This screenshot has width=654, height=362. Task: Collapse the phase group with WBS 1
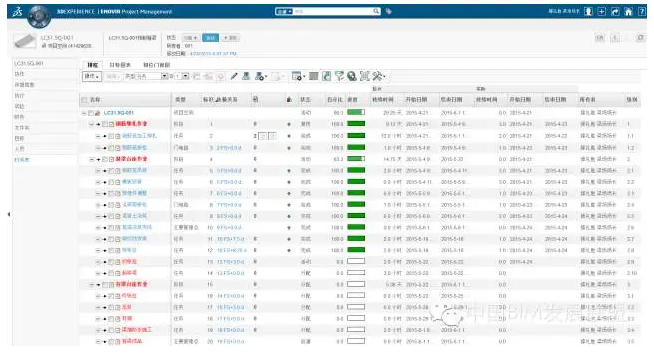point(91,124)
